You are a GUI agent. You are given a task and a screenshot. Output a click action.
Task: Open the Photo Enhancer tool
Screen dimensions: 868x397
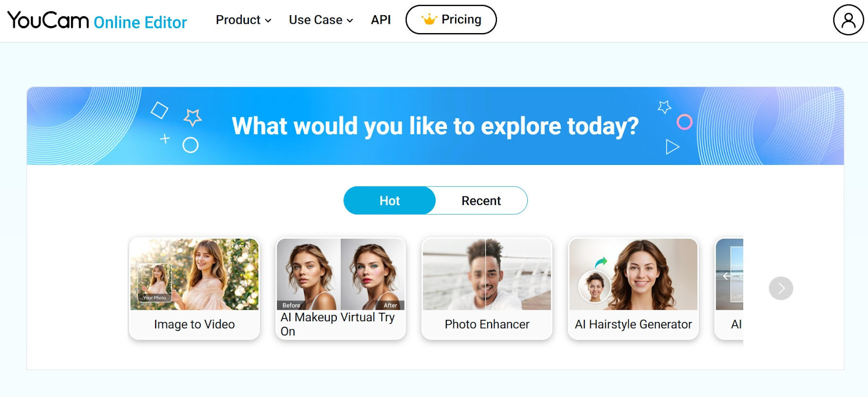pos(487,288)
